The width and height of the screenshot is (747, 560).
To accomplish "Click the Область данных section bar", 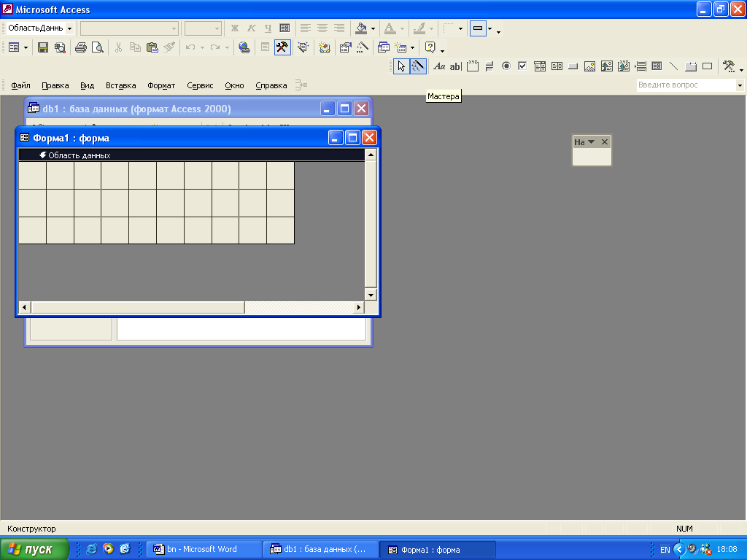I will pos(192,155).
